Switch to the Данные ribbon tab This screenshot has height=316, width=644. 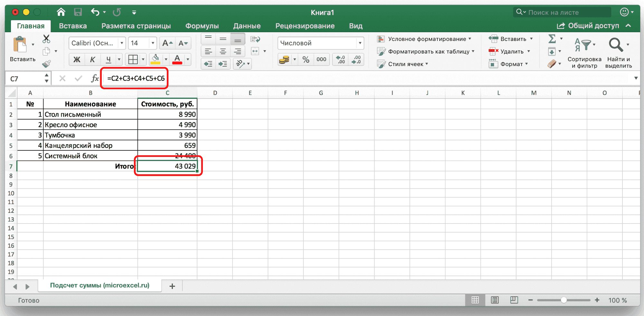pos(247,26)
